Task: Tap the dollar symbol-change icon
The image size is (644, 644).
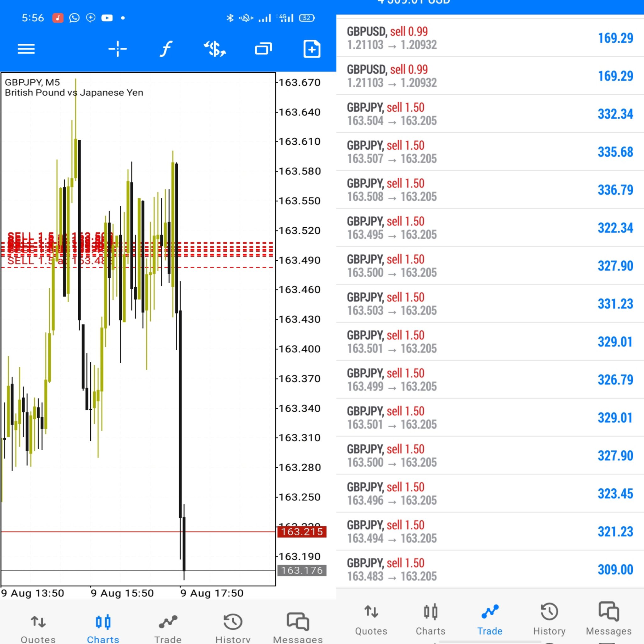Action: [215, 49]
